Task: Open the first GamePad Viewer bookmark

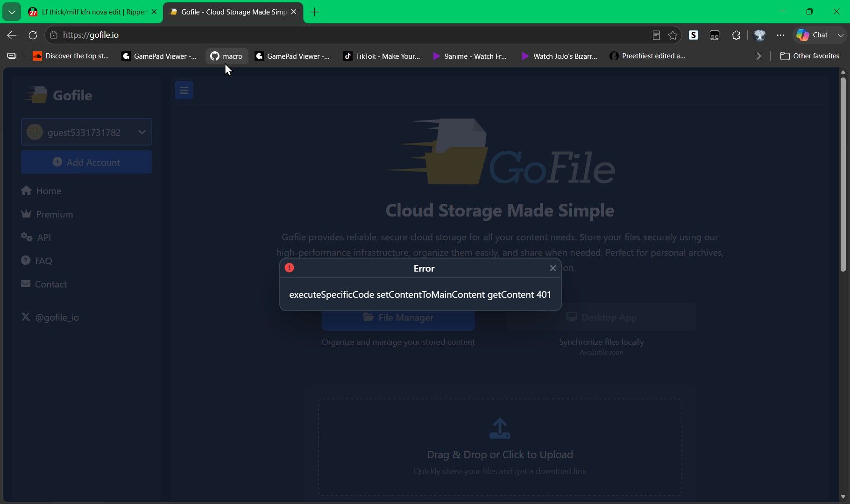Action: click(x=159, y=56)
